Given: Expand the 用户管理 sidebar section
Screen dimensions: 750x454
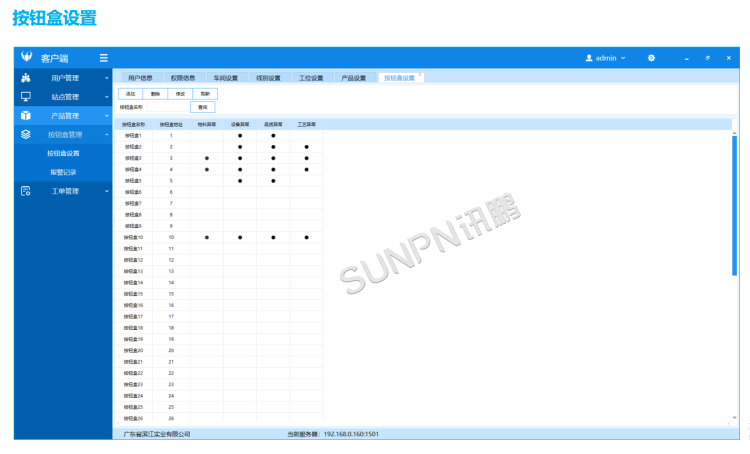Looking at the screenshot, I should [106, 78].
